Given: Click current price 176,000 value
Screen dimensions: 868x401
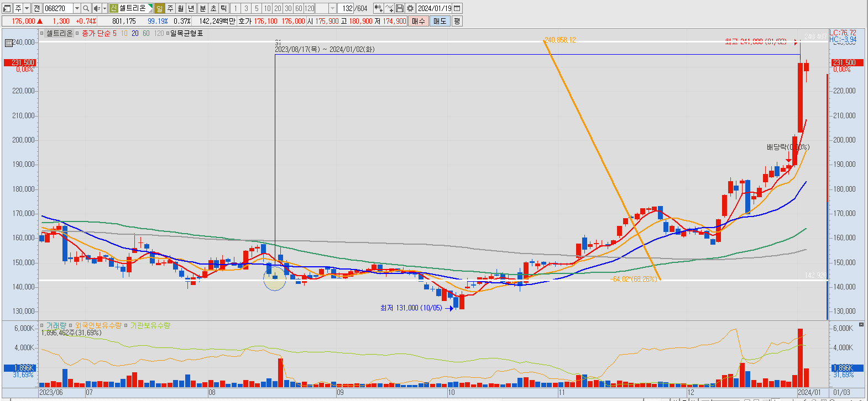Looking at the screenshot, I should (23, 21).
